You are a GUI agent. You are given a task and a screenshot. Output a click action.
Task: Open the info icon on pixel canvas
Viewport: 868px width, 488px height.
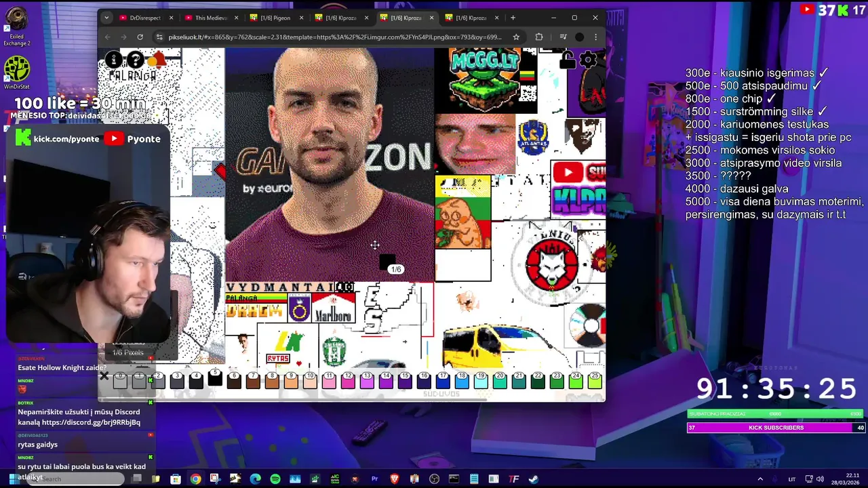tap(114, 60)
